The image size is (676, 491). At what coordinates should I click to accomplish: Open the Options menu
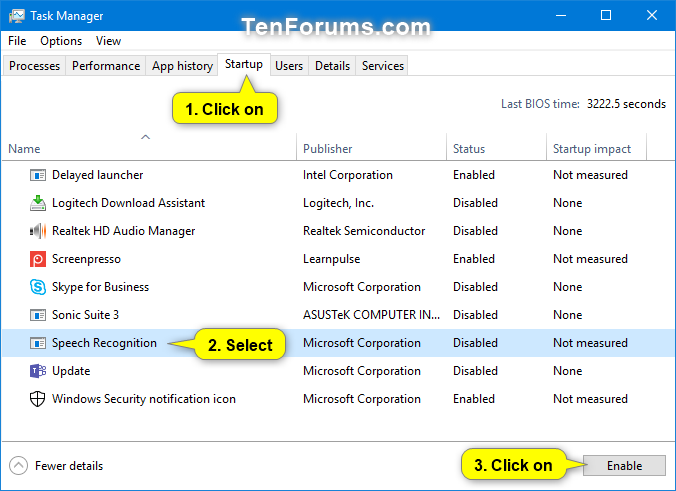tap(61, 41)
